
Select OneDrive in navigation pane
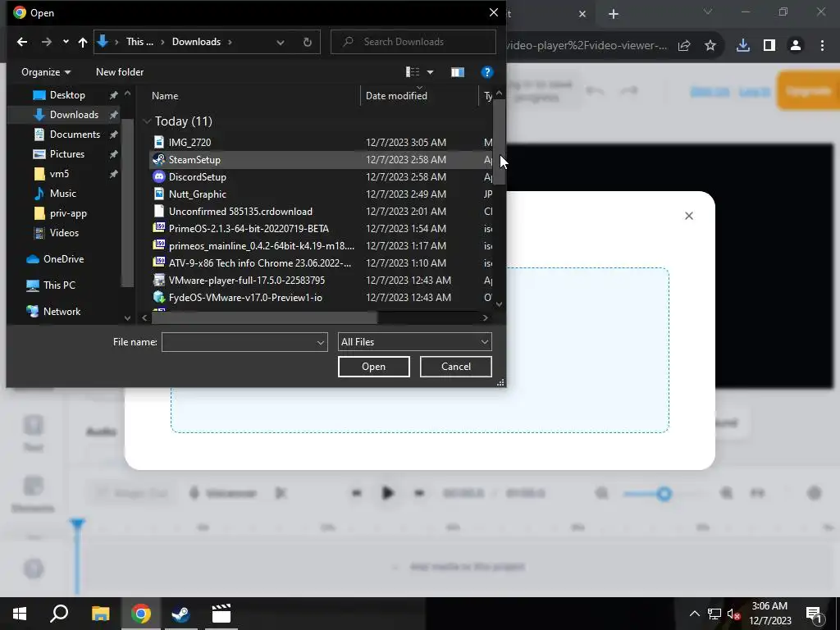(63, 258)
